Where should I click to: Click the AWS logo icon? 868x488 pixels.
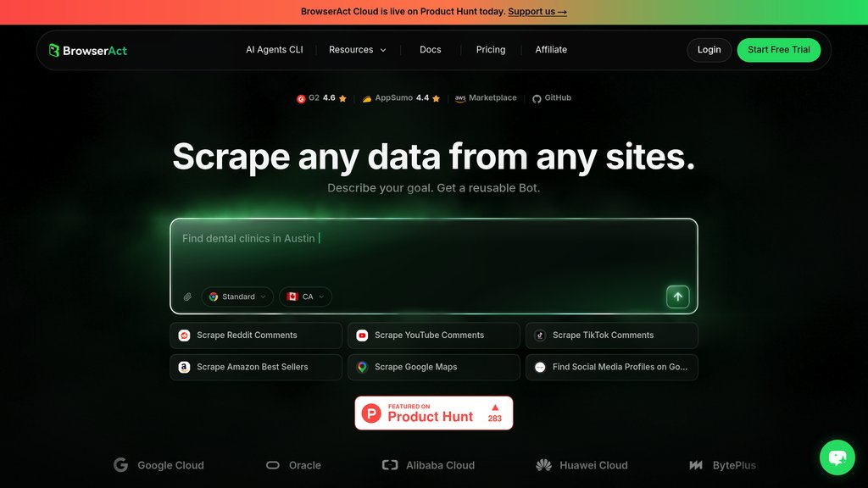tap(460, 98)
